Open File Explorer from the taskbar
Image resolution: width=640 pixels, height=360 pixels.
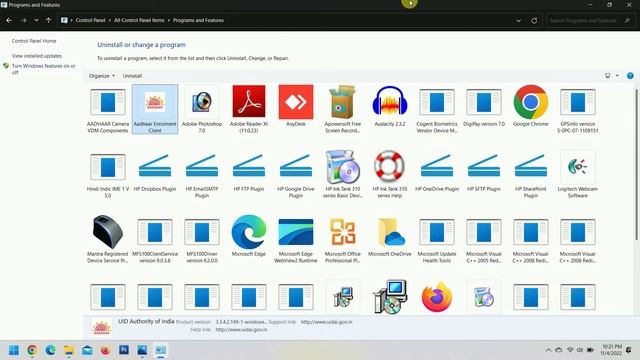[x=69, y=350]
